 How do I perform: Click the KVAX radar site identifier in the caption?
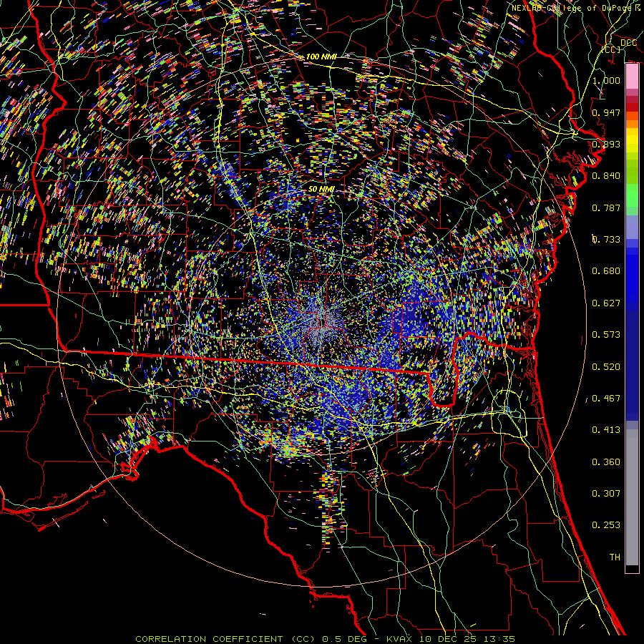coord(399,639)
